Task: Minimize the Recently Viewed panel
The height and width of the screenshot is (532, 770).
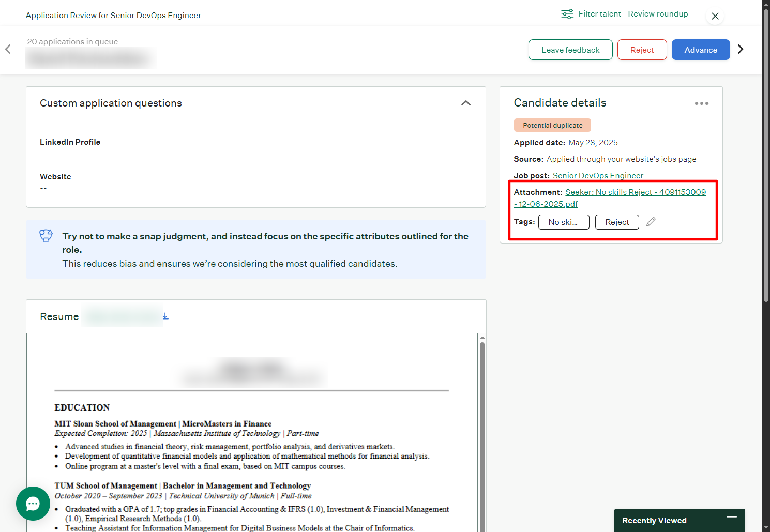Action: pyautogui.click(x=731, y=517)
